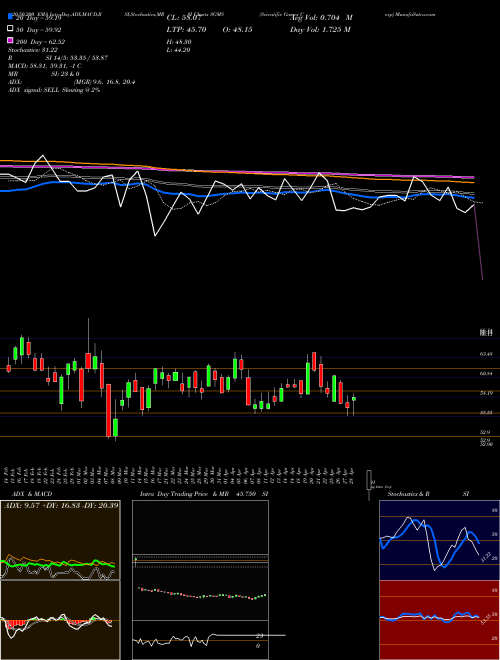This screenshot has height=660, width=500.
Task: Click the MACD values line in the legend
Action: (x=45, y=66)
